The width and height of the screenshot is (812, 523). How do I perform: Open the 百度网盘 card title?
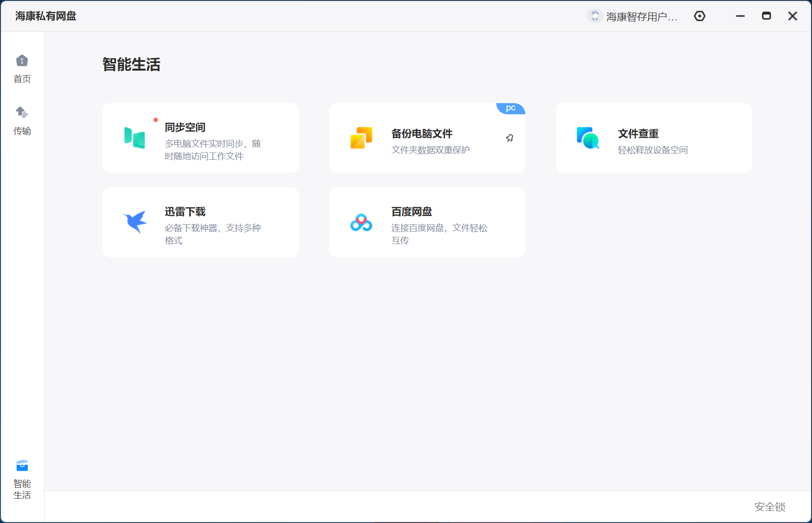(412, 212)
